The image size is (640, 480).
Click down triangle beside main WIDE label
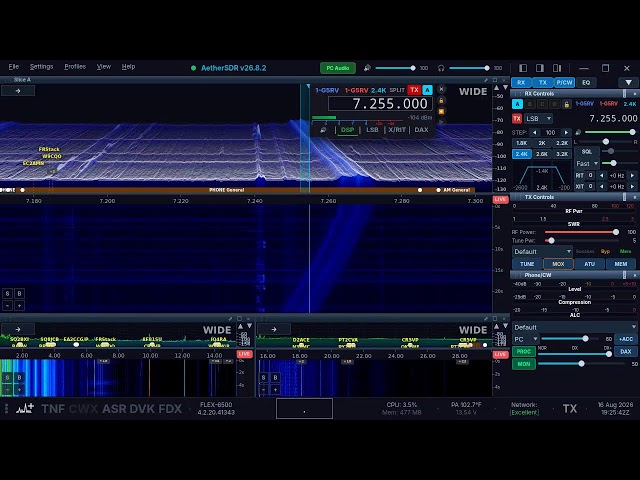pyautogui.click(x=505, y=88)
